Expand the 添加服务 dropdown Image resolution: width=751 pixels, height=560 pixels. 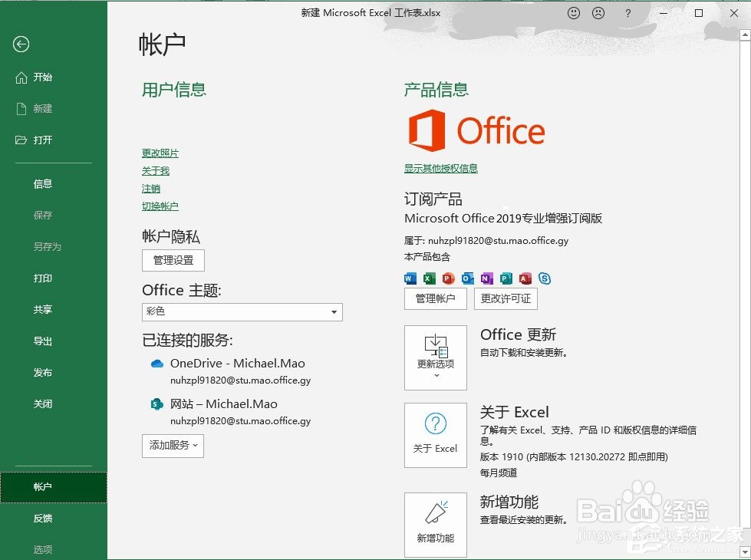(x=173, y=446)
